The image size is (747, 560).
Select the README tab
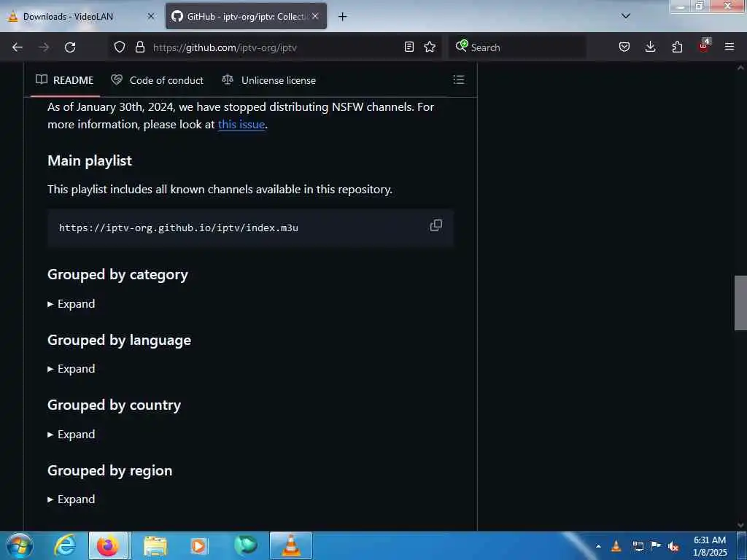point(65,80)
